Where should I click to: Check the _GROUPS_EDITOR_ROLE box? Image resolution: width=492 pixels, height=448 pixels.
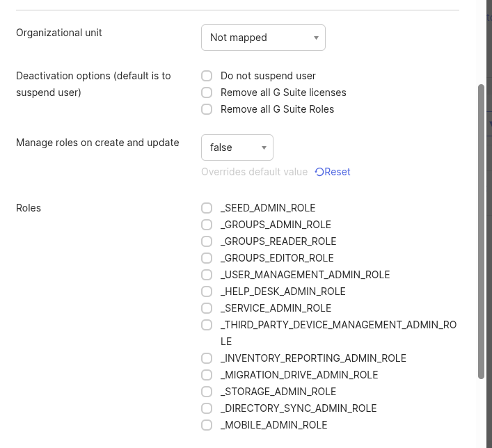[207, 258]
